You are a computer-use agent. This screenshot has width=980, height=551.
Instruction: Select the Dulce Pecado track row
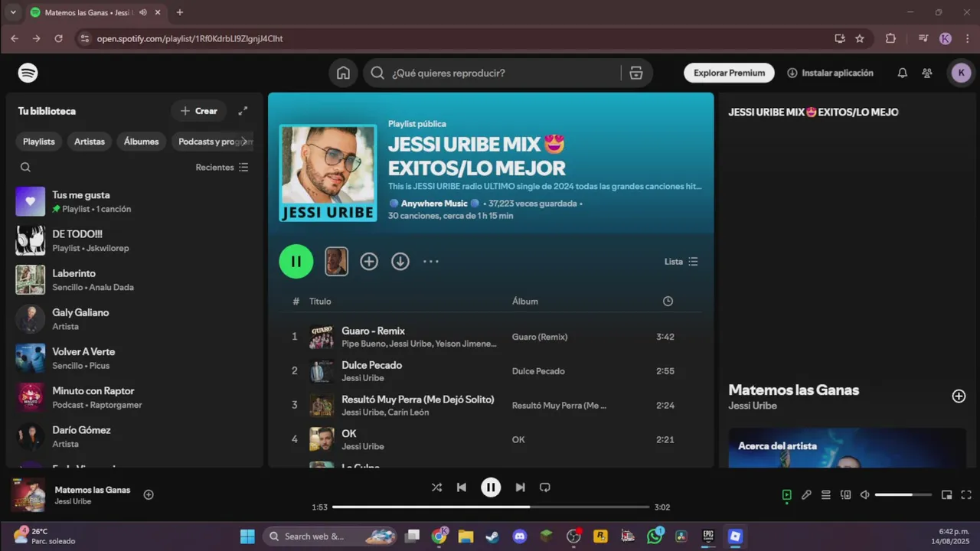tap(491, 371)
